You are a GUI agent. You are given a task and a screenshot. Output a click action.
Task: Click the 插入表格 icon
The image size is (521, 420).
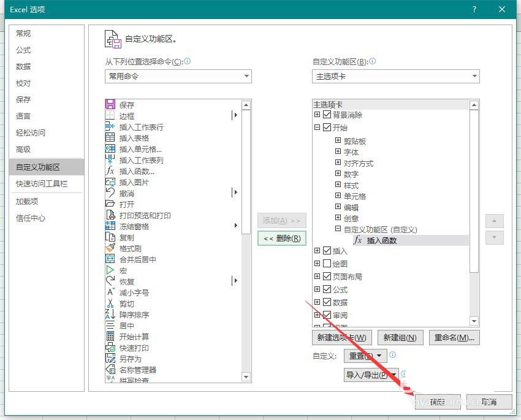[x=110, y=137]
